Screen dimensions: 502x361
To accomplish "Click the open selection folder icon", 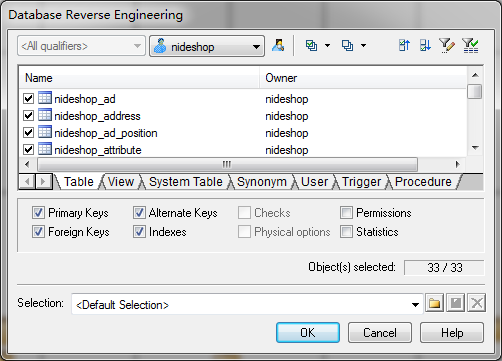I will (434, 303).
